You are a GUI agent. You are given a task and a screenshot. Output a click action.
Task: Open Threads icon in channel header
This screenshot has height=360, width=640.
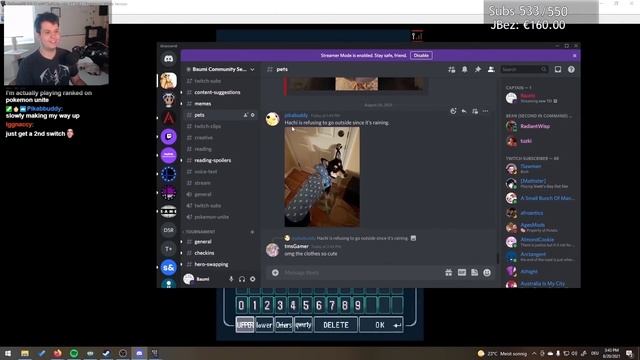tap(451, 69)
